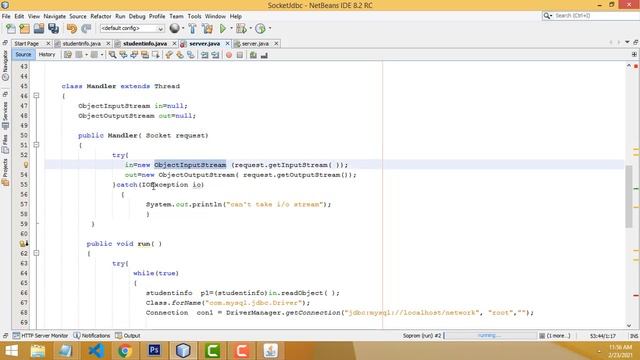Click the Shift Line Right icon

pos(215,55)
